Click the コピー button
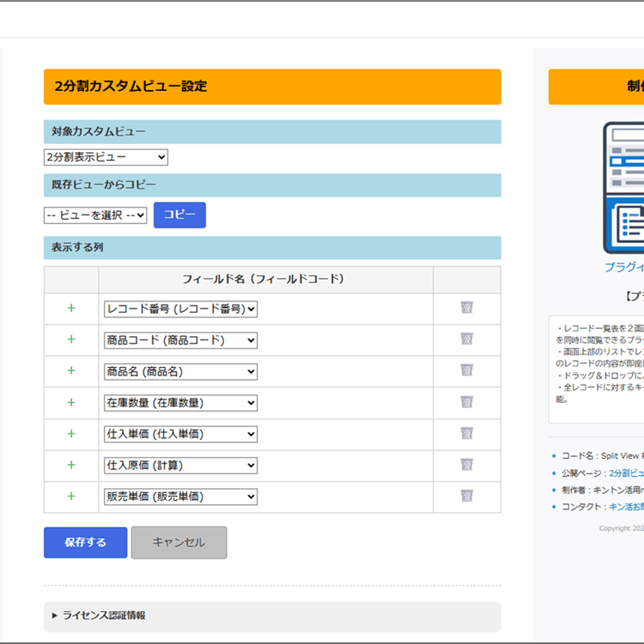The height and width of the screenshot is (644, 644). [180, 215]
